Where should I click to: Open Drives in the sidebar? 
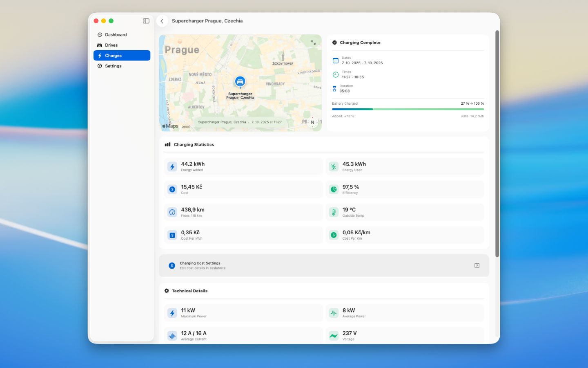[122, 45]
